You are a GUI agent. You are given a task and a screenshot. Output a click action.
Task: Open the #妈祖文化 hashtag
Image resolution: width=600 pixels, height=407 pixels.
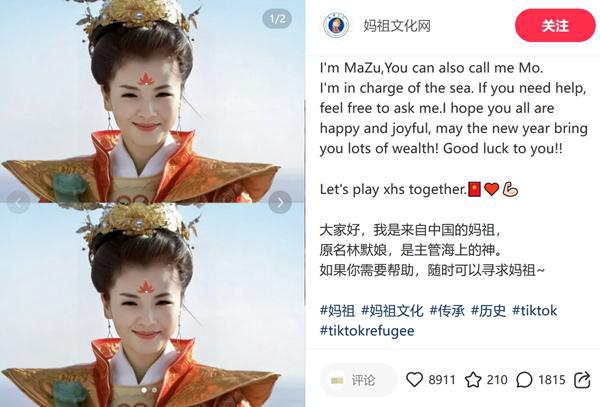[x=392, y=310]
